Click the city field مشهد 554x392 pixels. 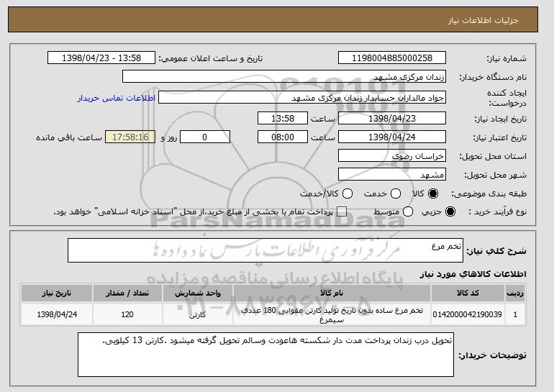click(392, 175)
